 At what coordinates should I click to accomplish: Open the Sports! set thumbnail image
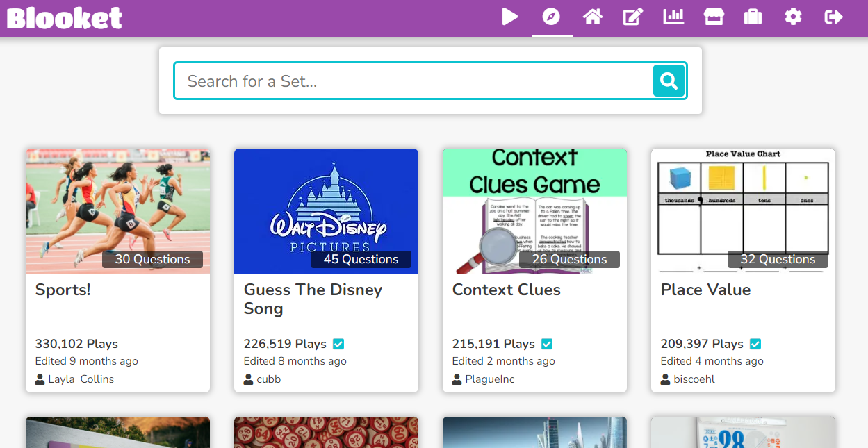tap(117, 210)
